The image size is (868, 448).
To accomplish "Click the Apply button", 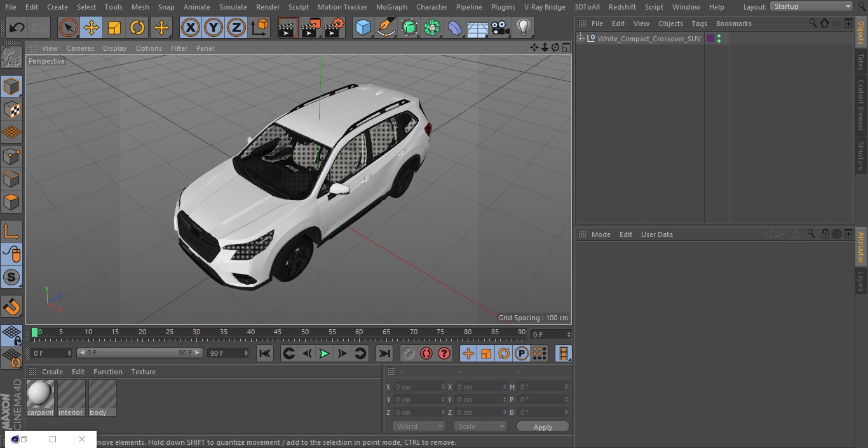I will 543,426.
